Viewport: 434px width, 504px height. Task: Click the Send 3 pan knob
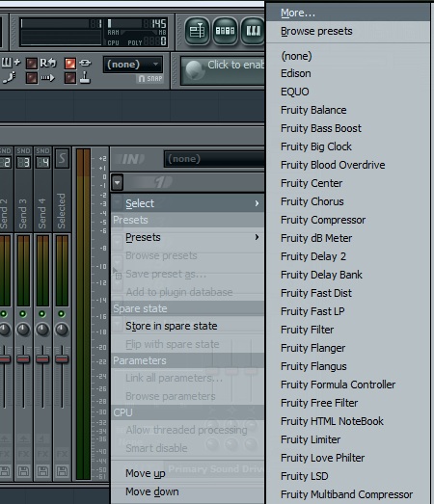(x=23, y=330)
